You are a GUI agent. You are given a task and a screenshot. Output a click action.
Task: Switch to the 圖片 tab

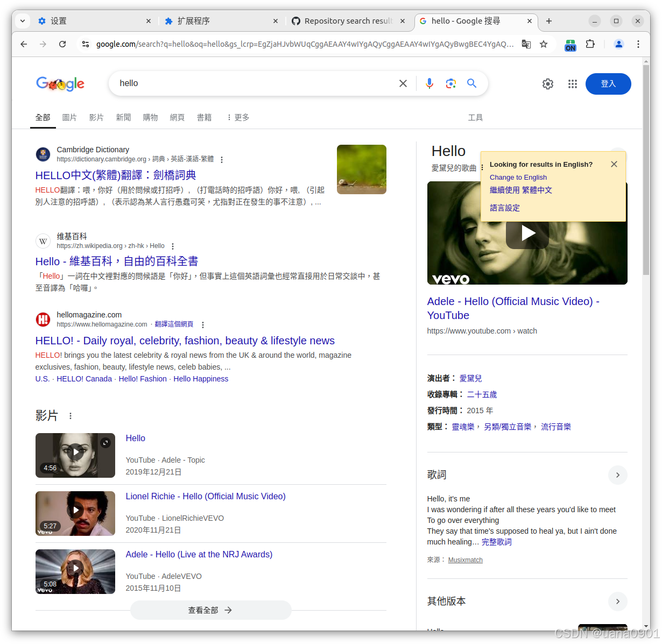pyautogui.click(x=69, y=117)
